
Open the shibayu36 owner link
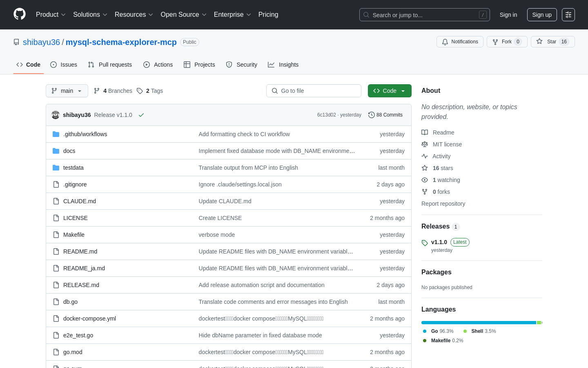[x=41, y=42]
